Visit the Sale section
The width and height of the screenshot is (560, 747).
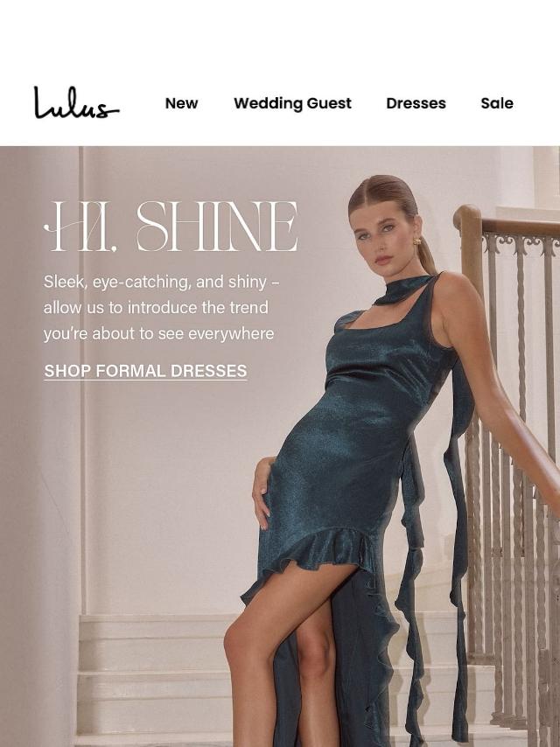click(x=497, y=103)
